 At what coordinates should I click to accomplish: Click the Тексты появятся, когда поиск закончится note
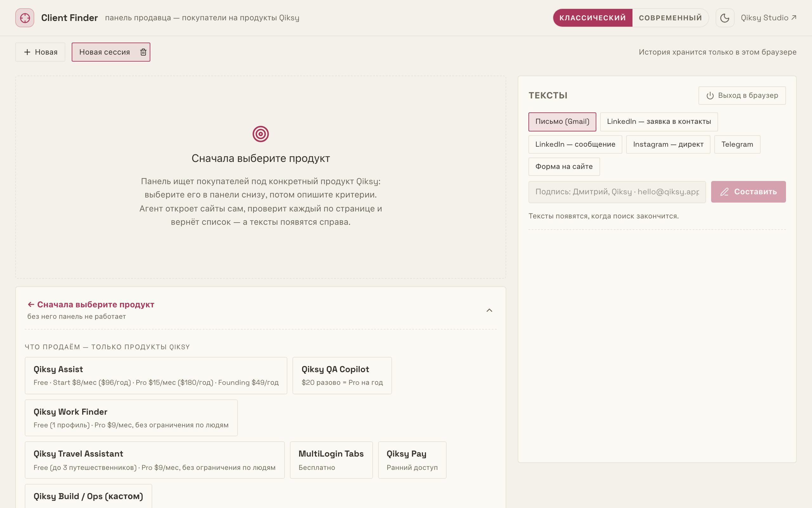603,216
